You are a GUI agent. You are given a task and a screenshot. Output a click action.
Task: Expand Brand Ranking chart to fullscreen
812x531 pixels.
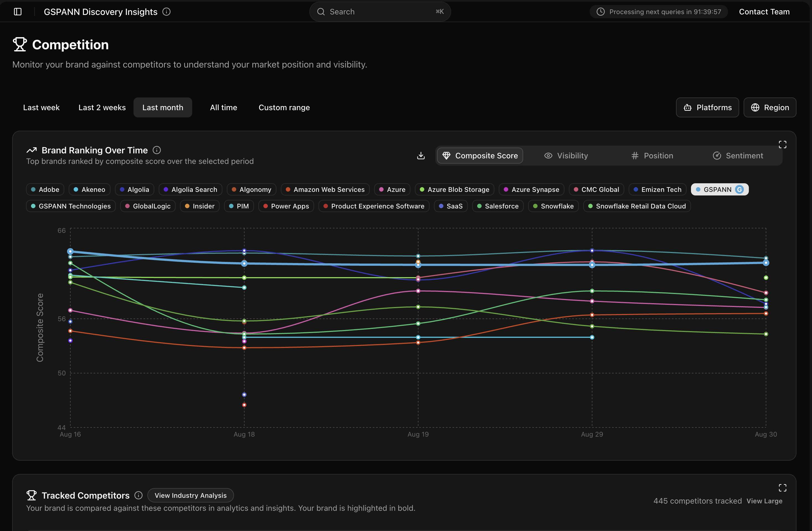pyautogui.click(x=782, y=145)
